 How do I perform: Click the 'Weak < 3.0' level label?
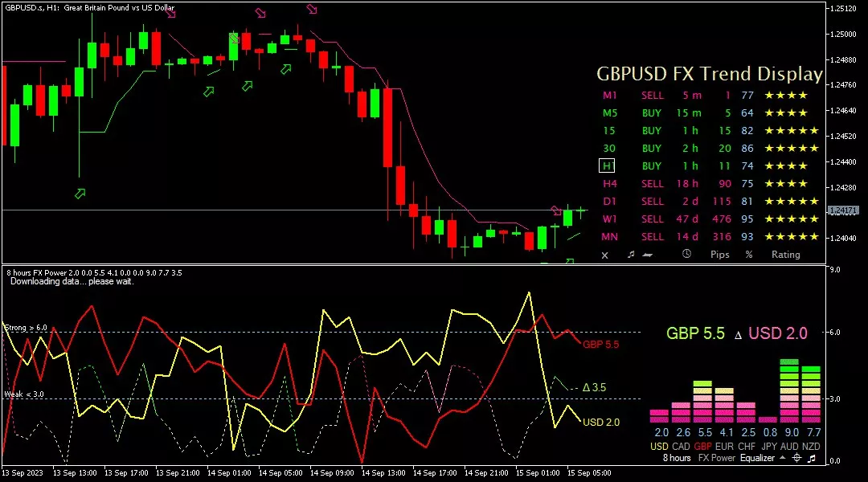pyautogui.click(x=24, y=394)
